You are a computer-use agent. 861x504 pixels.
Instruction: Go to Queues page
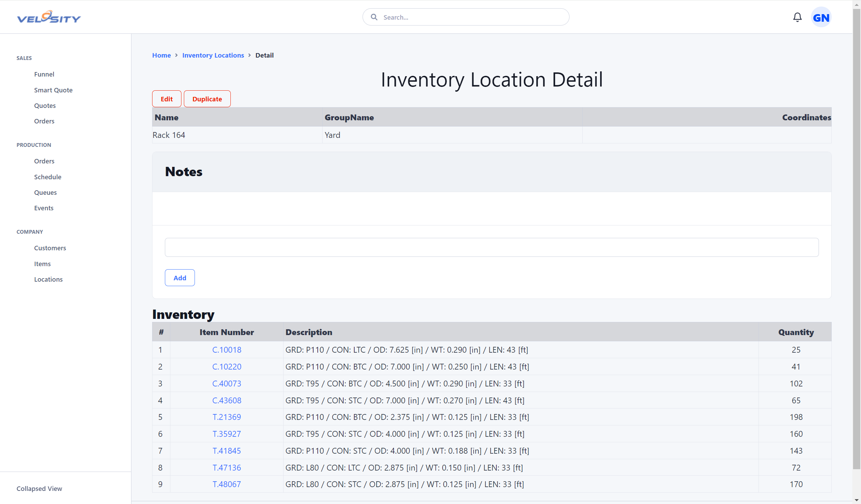click(x=45, y=192)
